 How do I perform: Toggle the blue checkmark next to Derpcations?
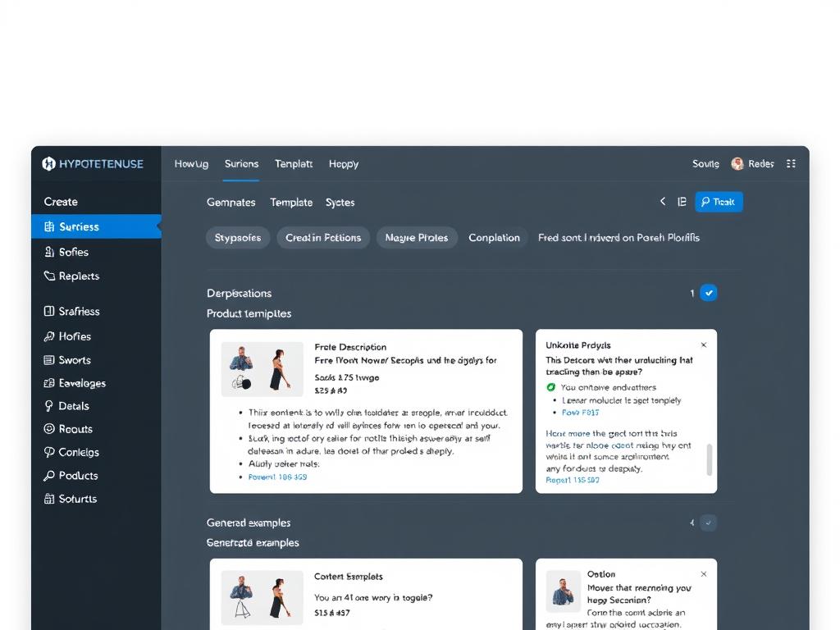(709, 292)
